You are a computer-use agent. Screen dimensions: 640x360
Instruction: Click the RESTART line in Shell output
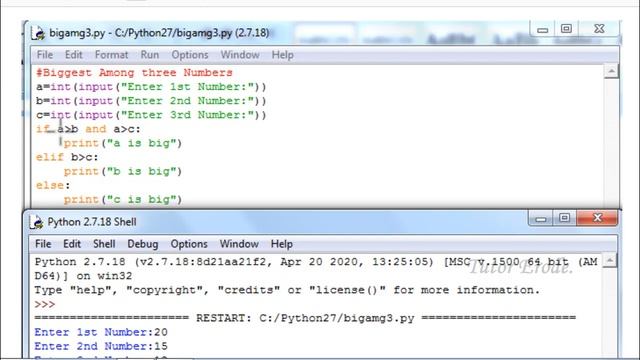tap(305, 318)
